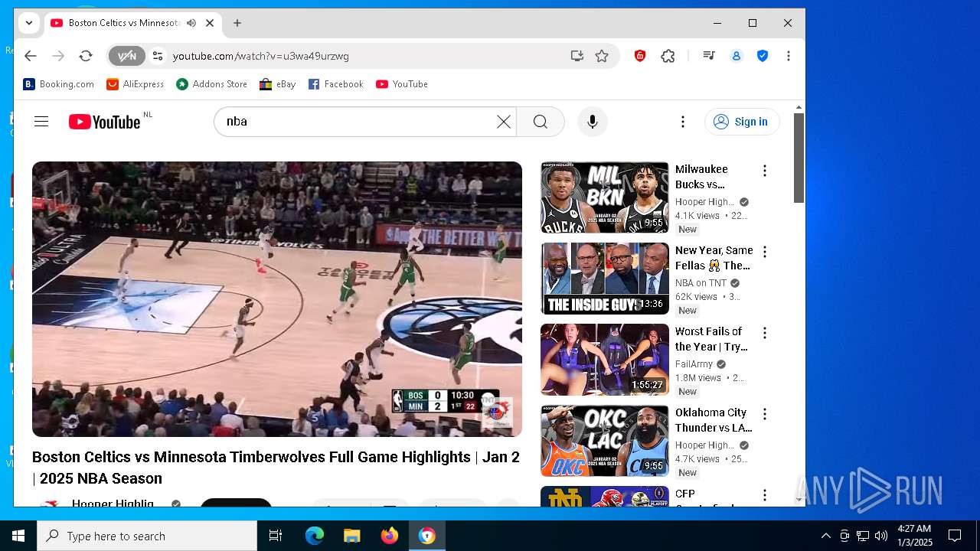Open the extensions puzzle menu
Image resolution: width=980 pixels, height=551 pixels.
668,56
